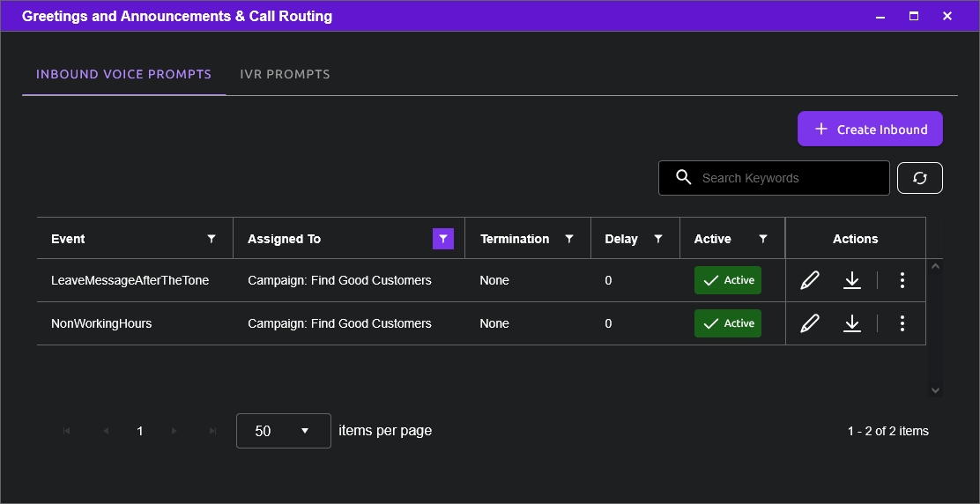Sort by the Assigned To column header
Image resolution: width=980 pixels, height=504 pixels.
285,239
